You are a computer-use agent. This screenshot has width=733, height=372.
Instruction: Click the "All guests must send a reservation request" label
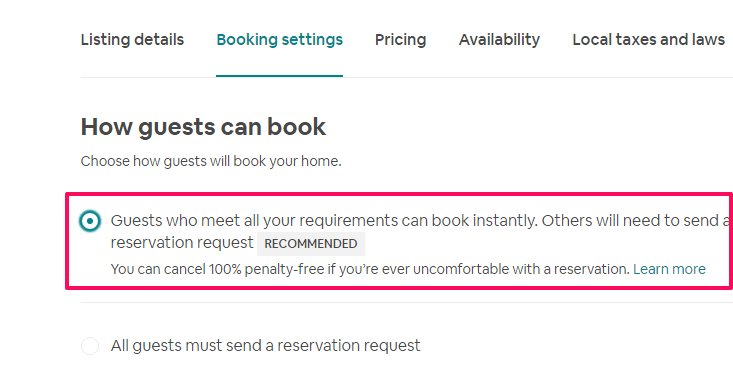point(266,346)
